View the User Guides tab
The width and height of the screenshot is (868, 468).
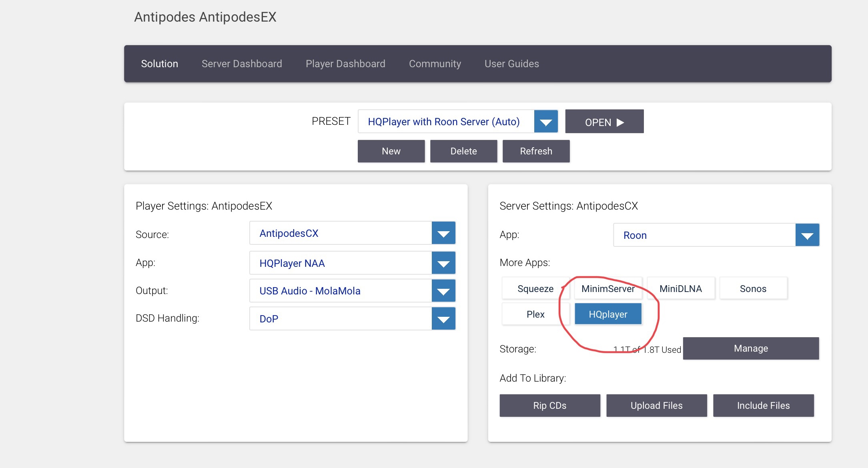coord(512,64)
